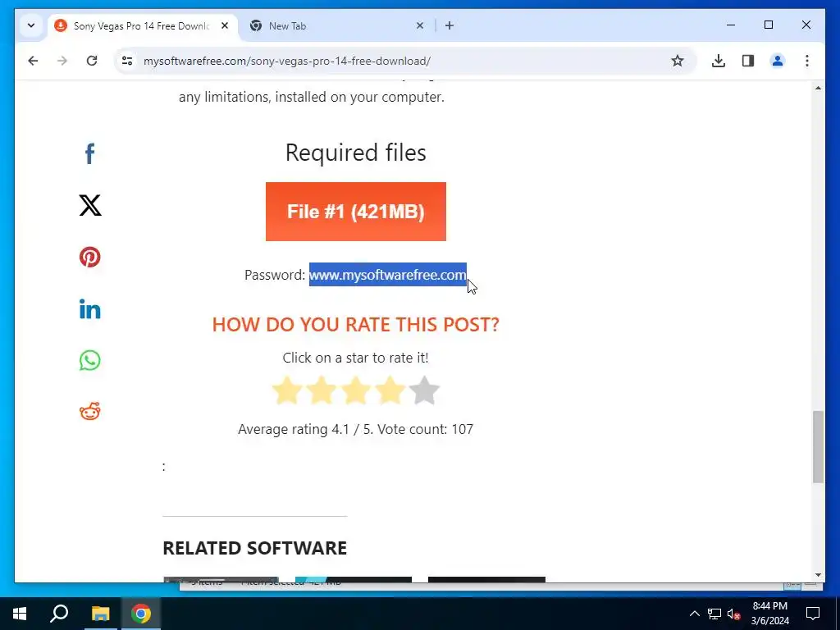Screen dimensions: 840x630
Task: Reload the current page
Action: (x=92, y=61)
